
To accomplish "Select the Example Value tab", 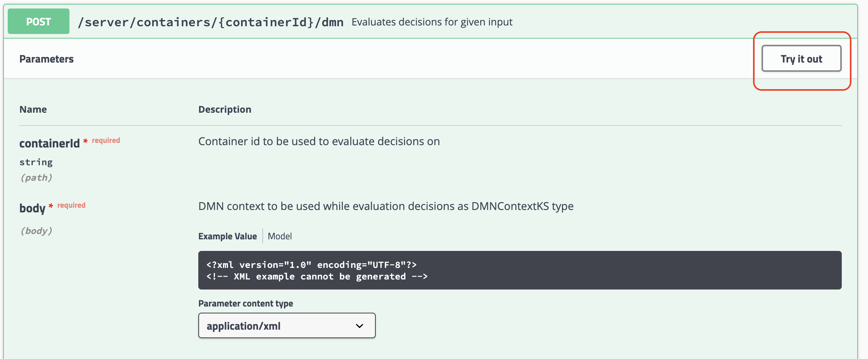I will [228, 236].
